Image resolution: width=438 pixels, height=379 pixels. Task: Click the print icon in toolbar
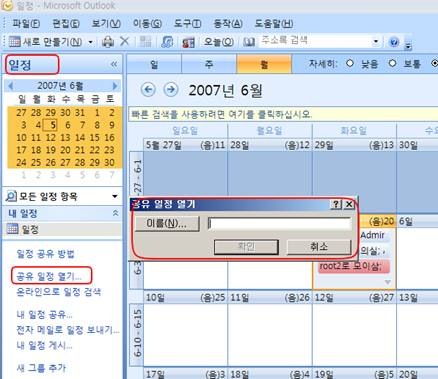click(x=108, y=42)
